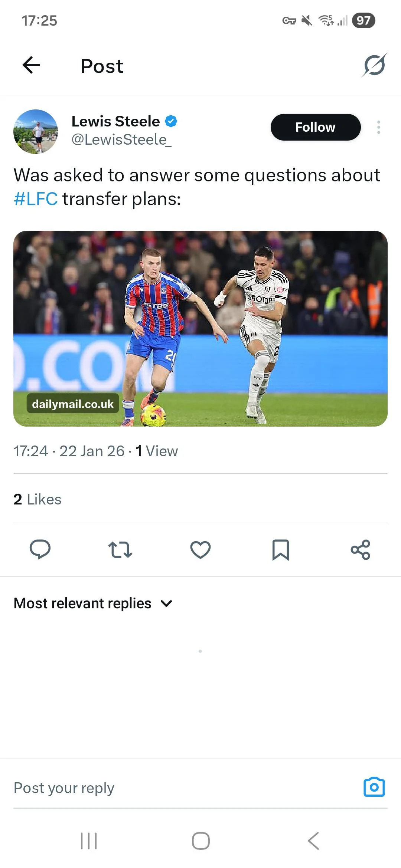This screenshot has width=401, height=868.
Task: Open the dailymail.co.uk article image
Action: pos(200,328)
